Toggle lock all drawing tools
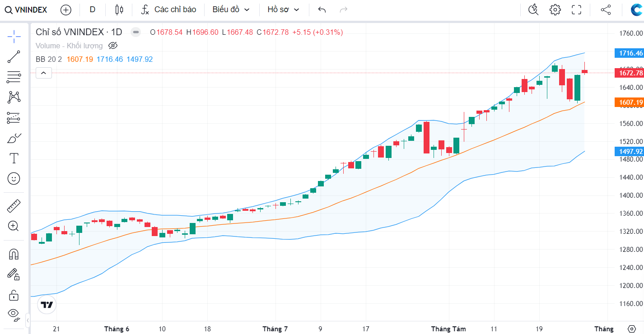The image size is (644, 334). point(14,295)
